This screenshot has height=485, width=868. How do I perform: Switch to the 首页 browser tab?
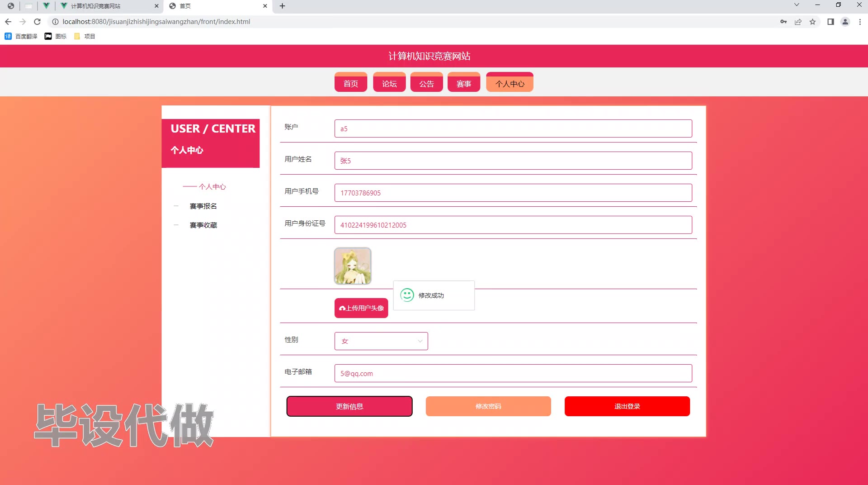(218, 6)
